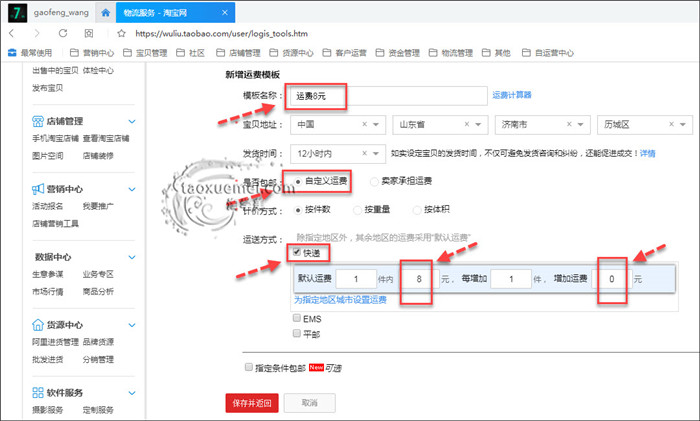The width and height of the screenshot is (700, 421).
Task: Open the 货源中心 bookmark folder
Action: tap(292, 53)
